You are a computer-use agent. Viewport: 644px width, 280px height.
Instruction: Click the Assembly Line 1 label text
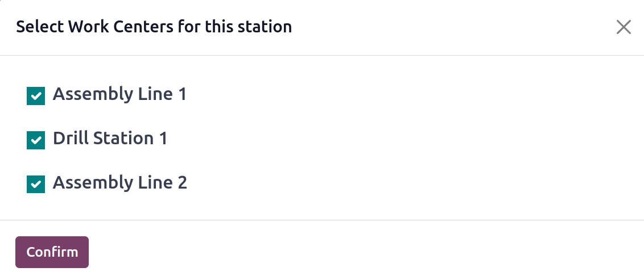pos(119,94)
